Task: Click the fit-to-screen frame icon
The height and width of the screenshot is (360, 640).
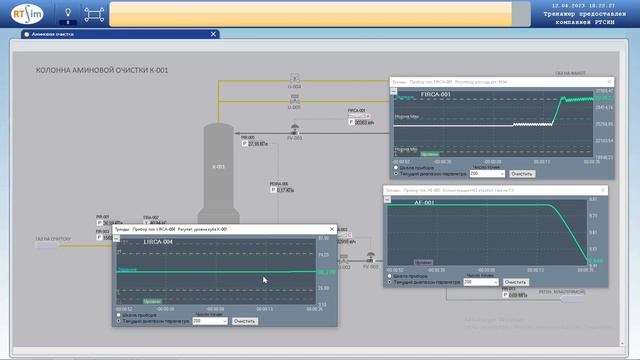Action: (94, 15)
